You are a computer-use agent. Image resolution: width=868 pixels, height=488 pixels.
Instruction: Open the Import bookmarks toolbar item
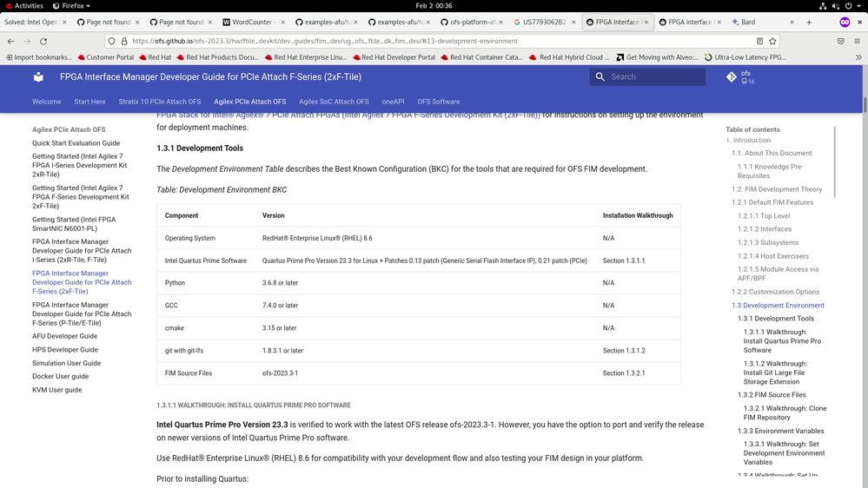tap(39, 57)
